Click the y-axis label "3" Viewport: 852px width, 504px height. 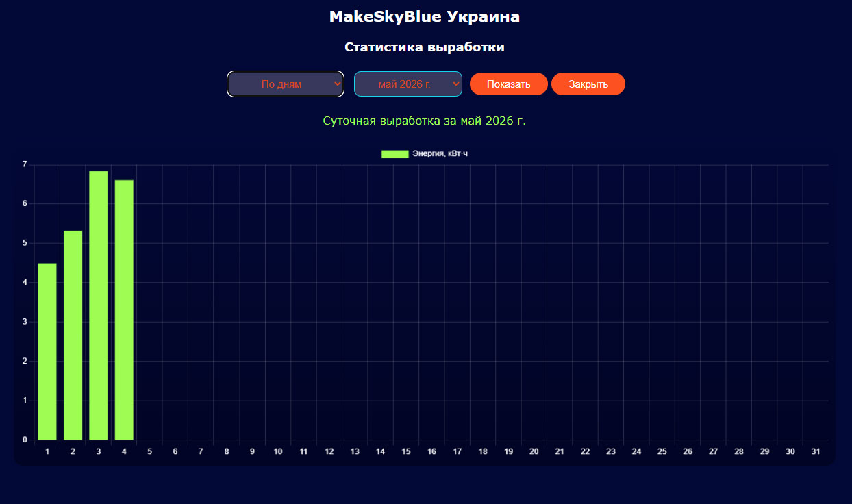(24, 322)
